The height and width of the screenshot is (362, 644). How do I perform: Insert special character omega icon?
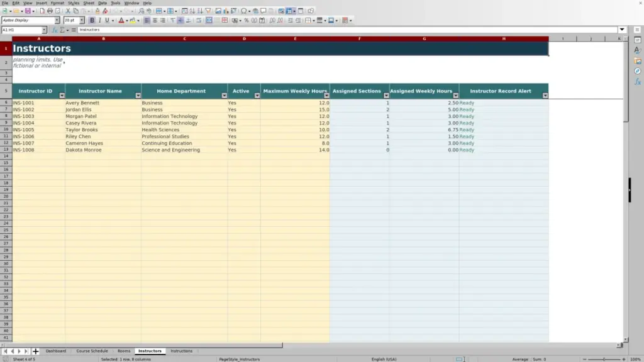tap(244, 11)
